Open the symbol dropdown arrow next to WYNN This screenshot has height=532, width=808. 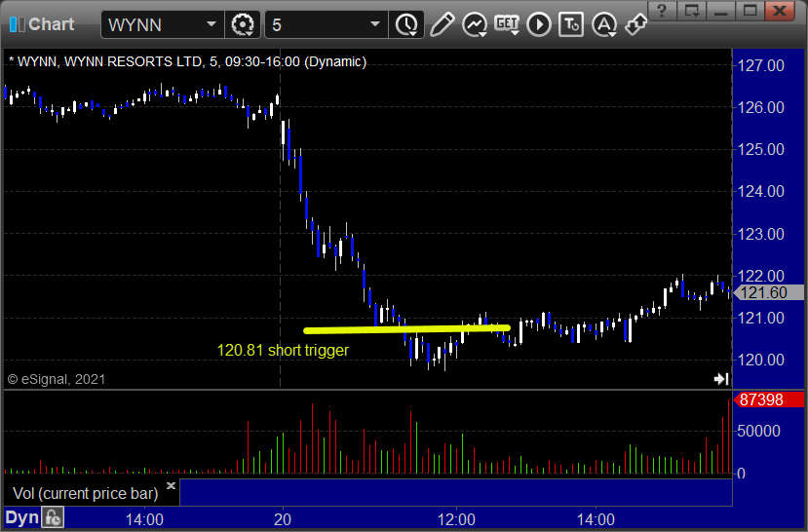coord(212,24)
